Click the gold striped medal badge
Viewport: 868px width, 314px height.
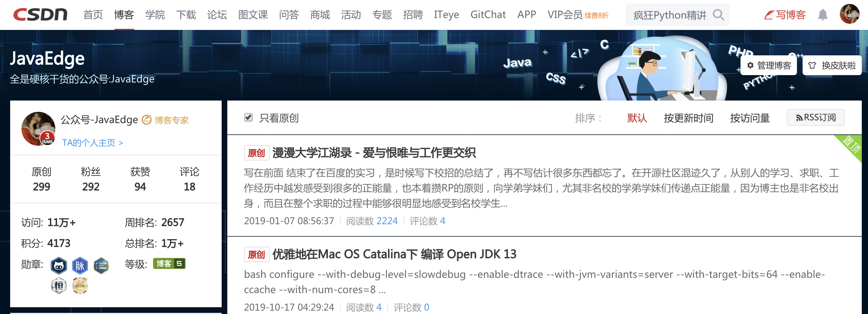point(101,265)
